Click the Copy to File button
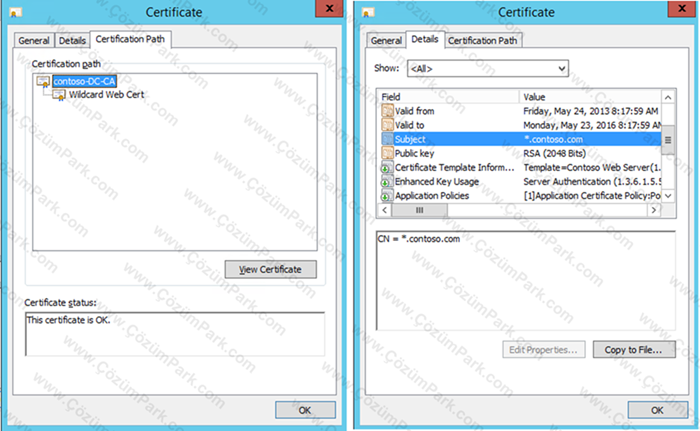Screen dimensions: 700x431 (x=634, y=350)
